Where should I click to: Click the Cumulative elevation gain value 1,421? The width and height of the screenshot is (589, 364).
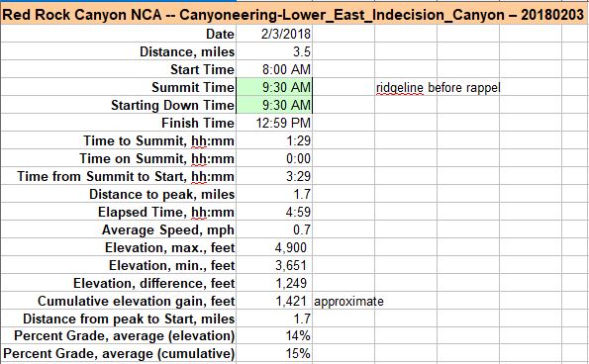(x=274, y=301)
